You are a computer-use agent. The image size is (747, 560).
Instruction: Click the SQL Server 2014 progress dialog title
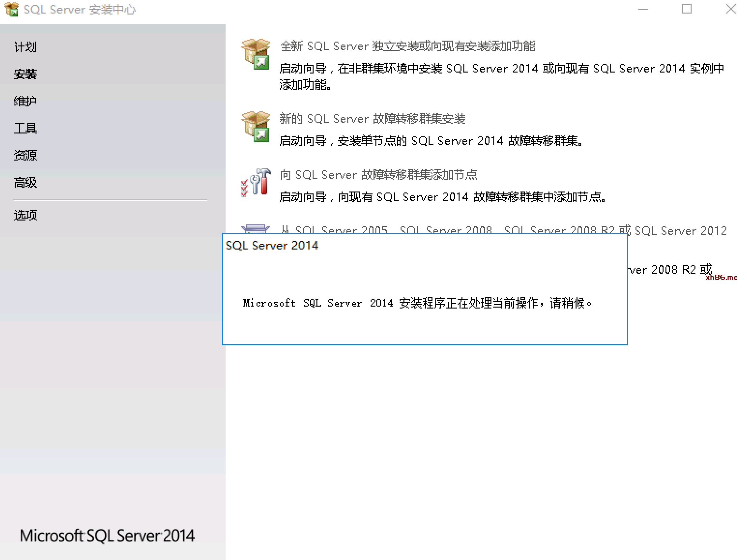tap(272, 246)
